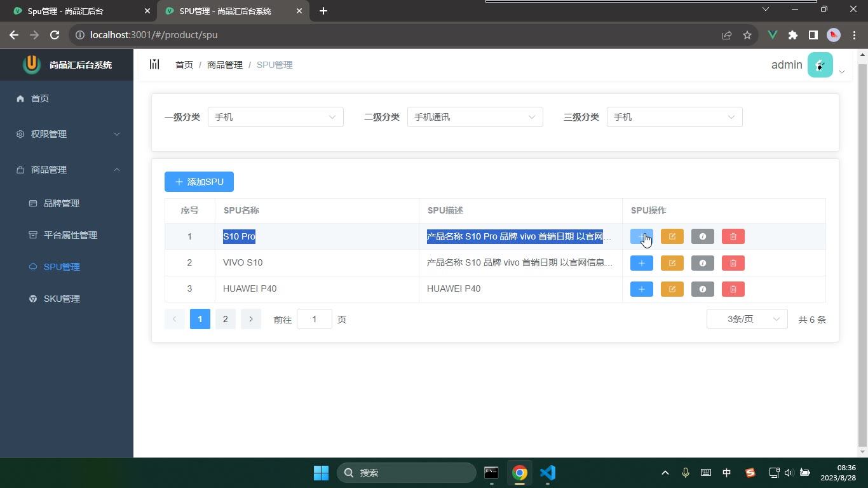Click the browser address bar
Screen dimensions: 868x488
[x=394, y=35]
